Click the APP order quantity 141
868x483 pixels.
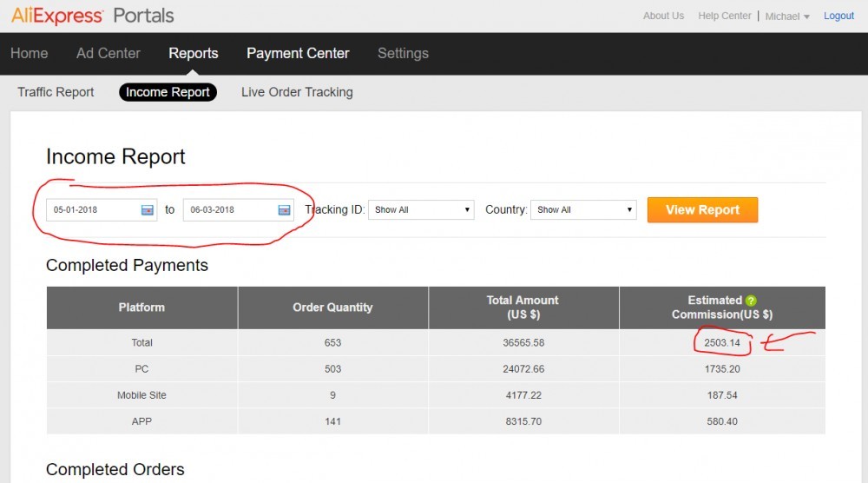(x=332, y=421)
